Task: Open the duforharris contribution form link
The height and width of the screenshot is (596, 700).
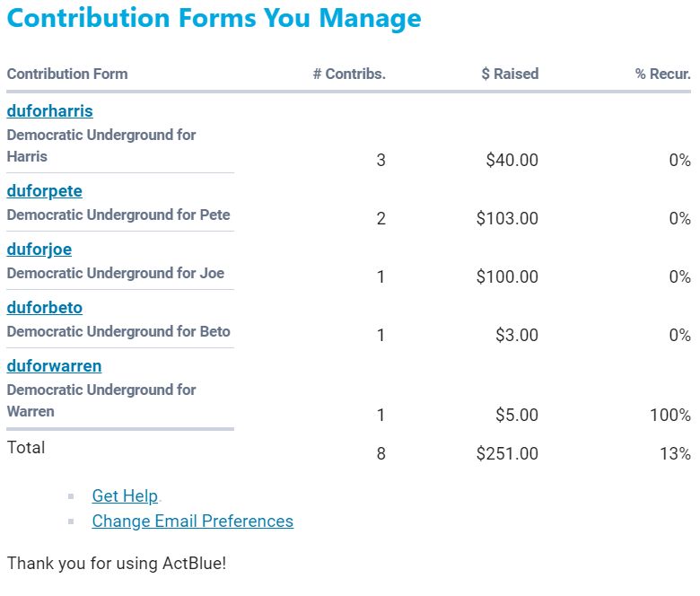Action: click(49, 111)
